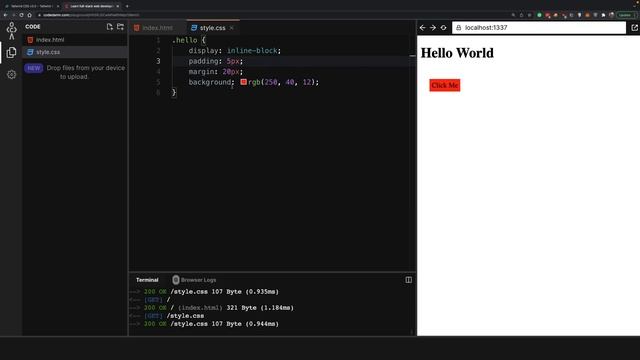Click the Chrome home button
This screenshot has height=360, width=640.
(29, 15)
